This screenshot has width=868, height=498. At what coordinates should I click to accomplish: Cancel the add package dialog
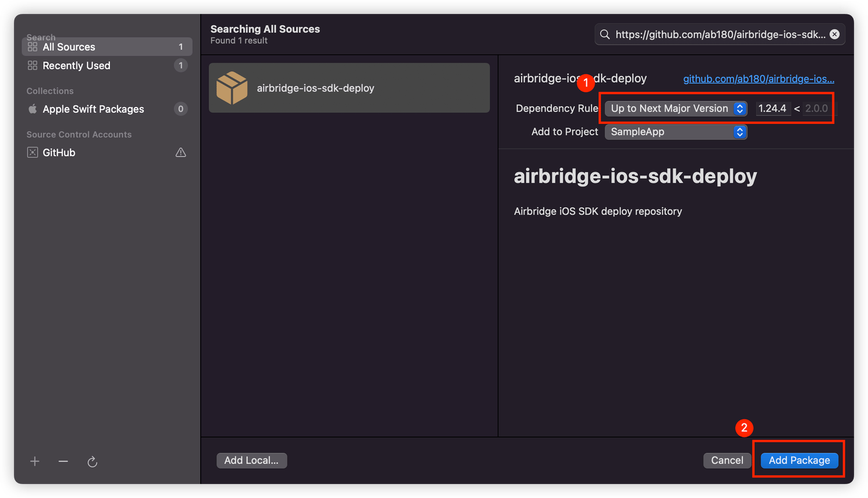727,460
